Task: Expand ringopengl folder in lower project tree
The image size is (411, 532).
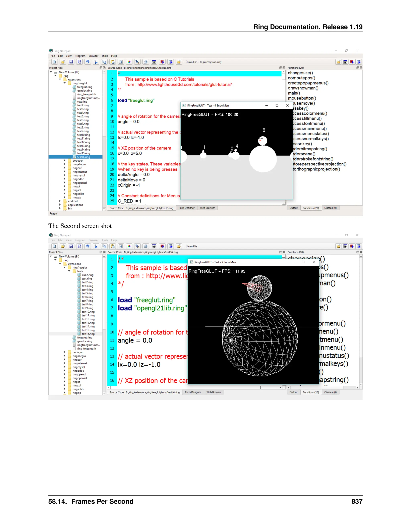Action: tap(65, 374)
